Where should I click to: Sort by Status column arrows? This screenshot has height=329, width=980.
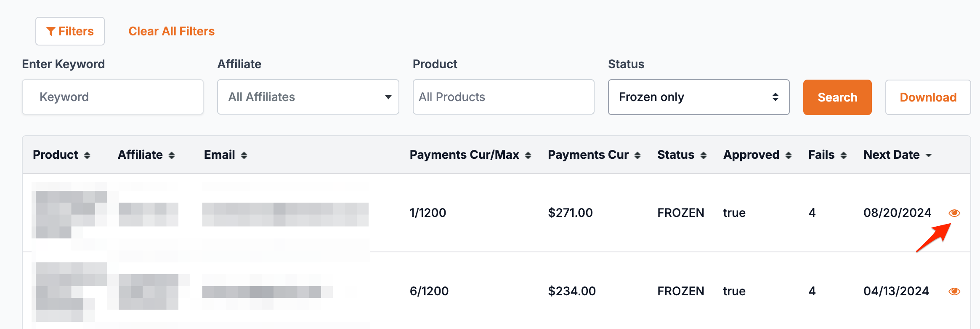tap(703, 155)
